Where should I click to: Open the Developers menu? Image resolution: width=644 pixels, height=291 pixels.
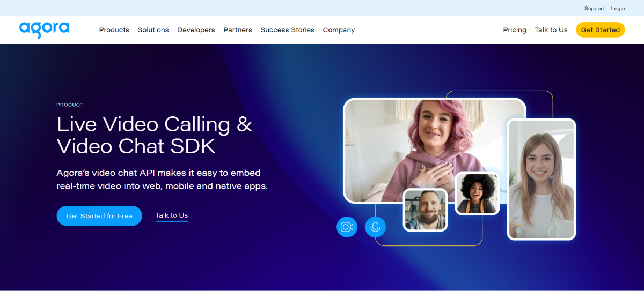tap(196, 30)
